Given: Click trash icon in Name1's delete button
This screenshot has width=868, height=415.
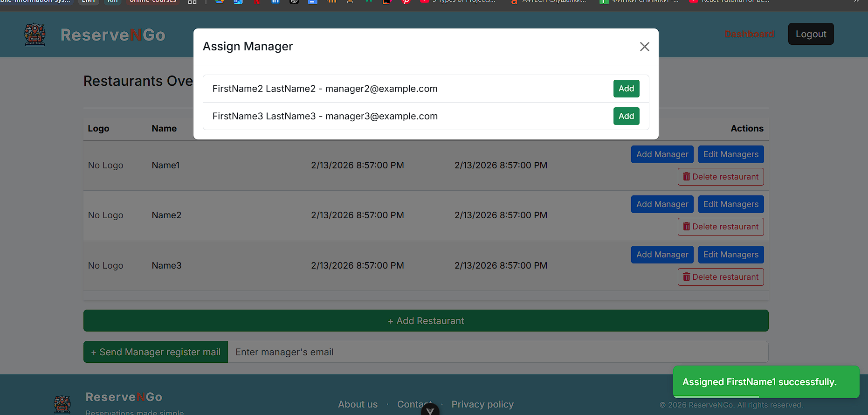Looking at the screenshot, I should coord(686,177).
